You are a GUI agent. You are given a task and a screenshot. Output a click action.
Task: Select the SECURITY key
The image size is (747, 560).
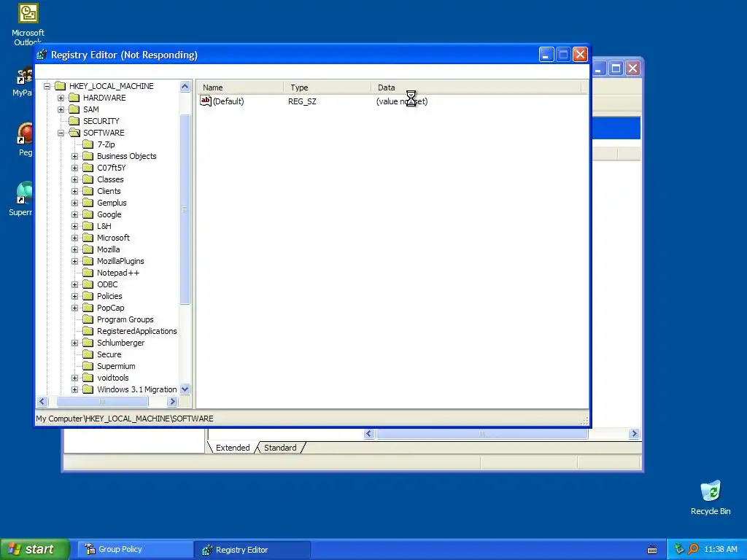coord(101,121)
